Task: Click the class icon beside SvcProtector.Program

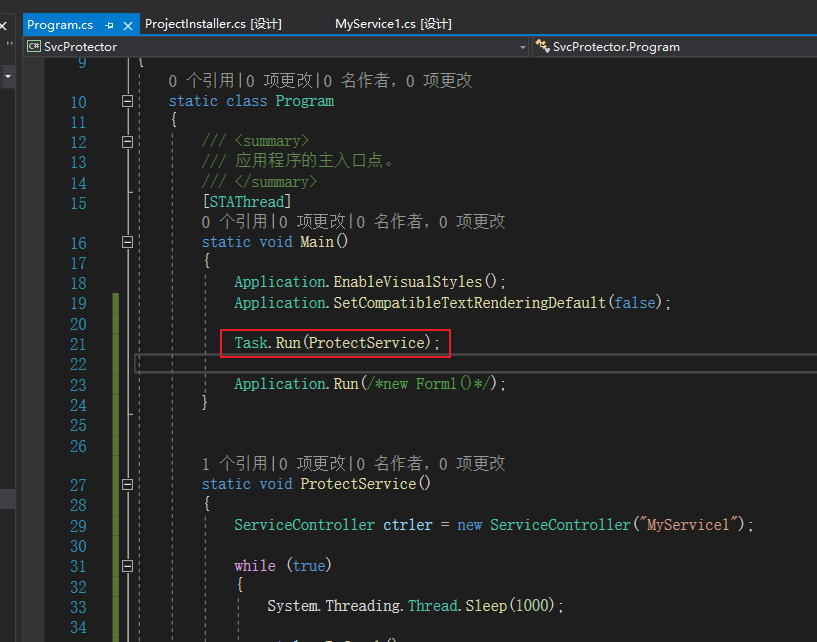Action: [x=543, y=46]
